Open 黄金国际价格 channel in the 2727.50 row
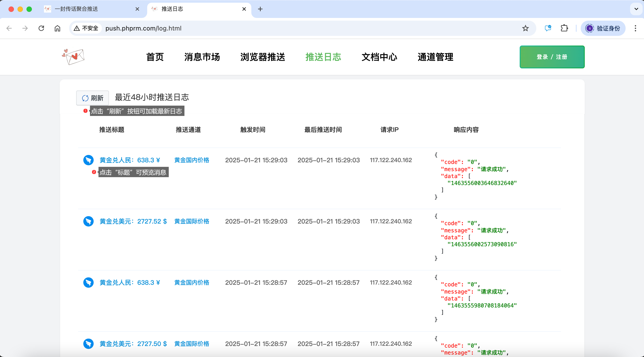 coord(192,344)
